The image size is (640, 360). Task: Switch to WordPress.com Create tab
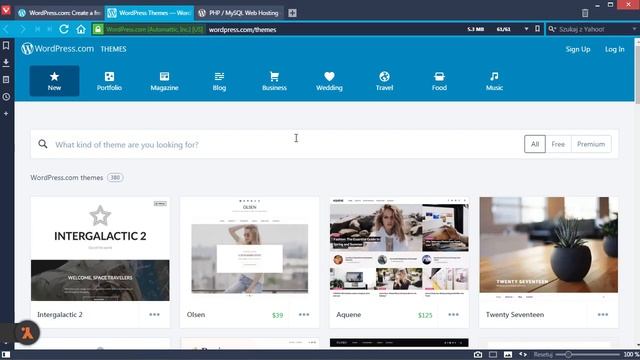(x=60, y=13)
